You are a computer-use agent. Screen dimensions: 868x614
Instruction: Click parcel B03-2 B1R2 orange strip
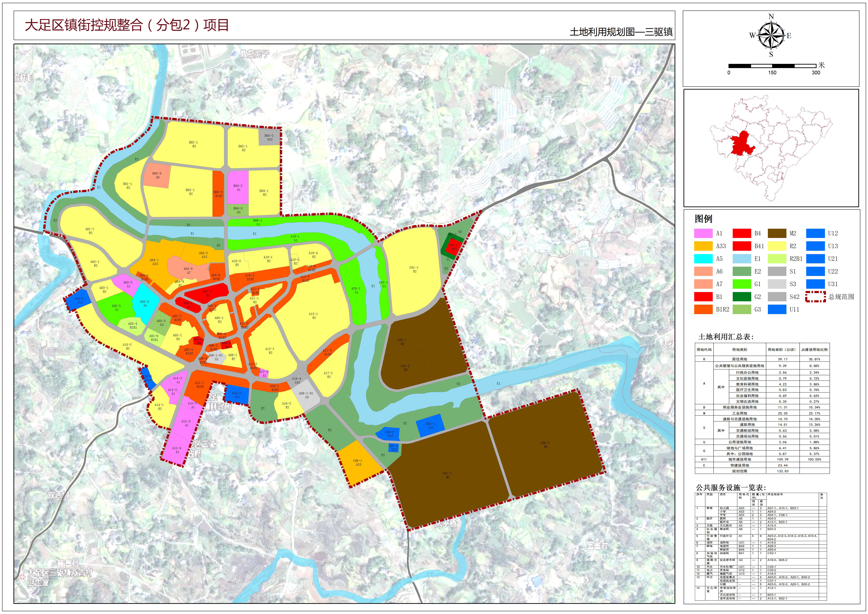[x=218, y=194]
